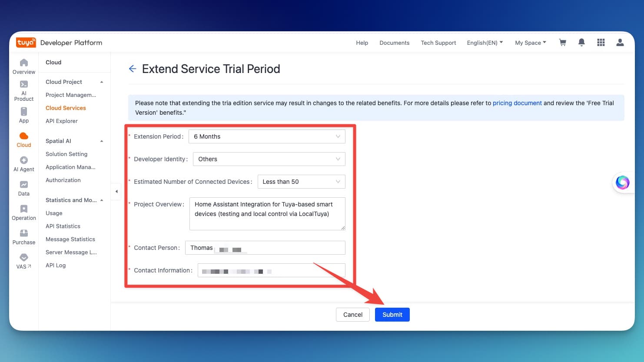This screenshot has width=644, height=362.
Task: Open the Extension Period dropdown
Action: point(267,136)
